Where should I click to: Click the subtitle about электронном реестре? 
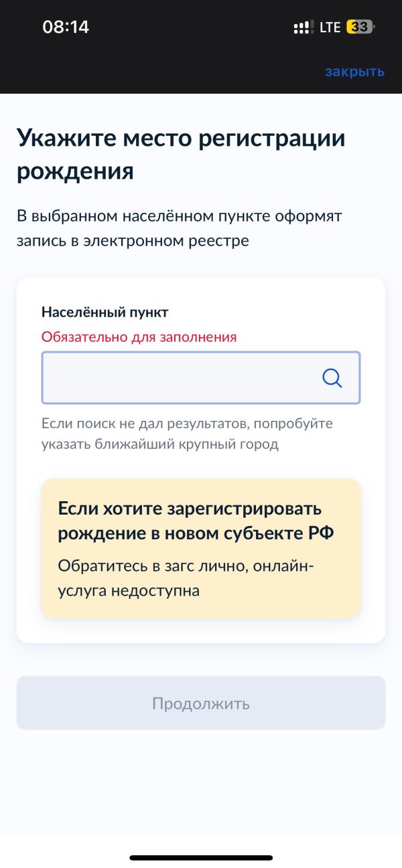pyautogui.click(x=180, y=228)
